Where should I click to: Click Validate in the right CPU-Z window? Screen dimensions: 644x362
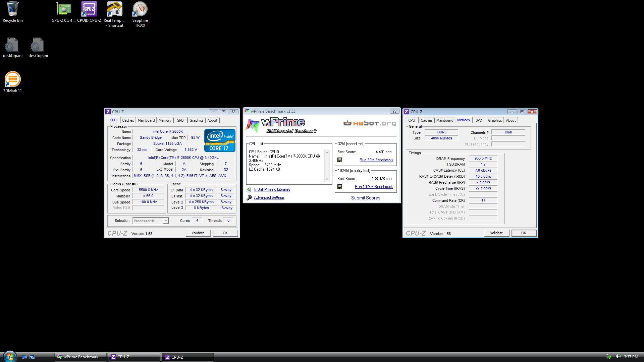[x=496, y=233]
